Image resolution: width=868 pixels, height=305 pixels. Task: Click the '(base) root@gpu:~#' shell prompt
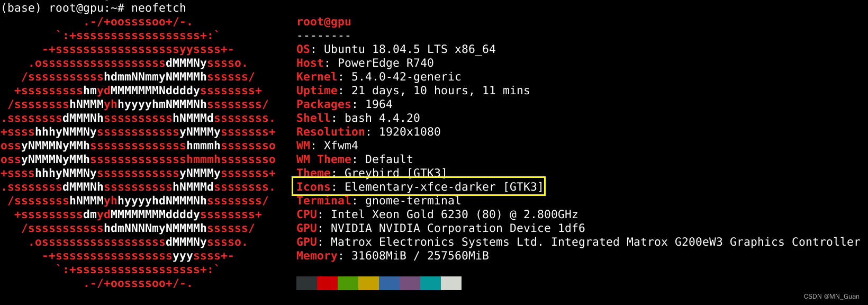pos(62,8)
